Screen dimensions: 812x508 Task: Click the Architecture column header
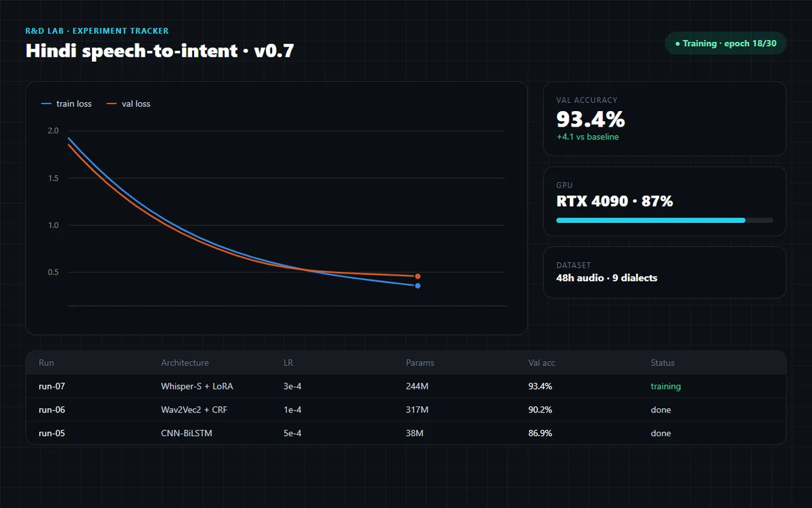185,363
